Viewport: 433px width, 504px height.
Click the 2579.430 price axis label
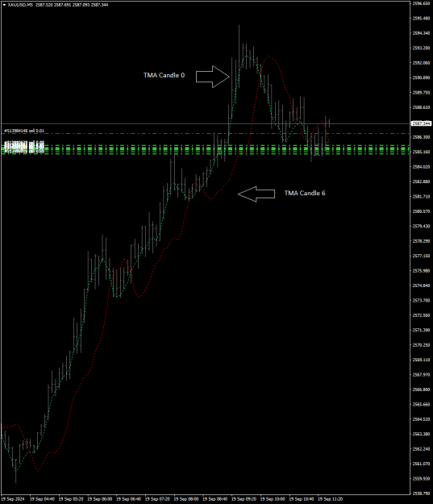422,226
